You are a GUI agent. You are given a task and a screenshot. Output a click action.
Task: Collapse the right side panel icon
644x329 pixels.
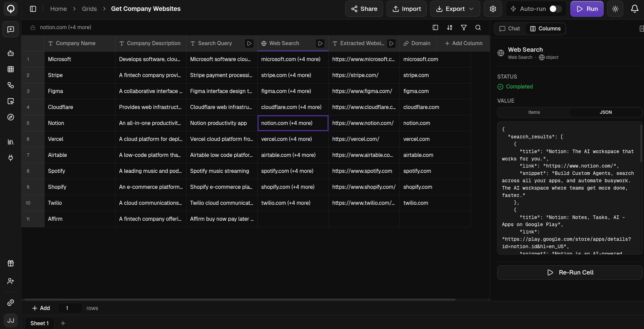(x=642, y=29)
